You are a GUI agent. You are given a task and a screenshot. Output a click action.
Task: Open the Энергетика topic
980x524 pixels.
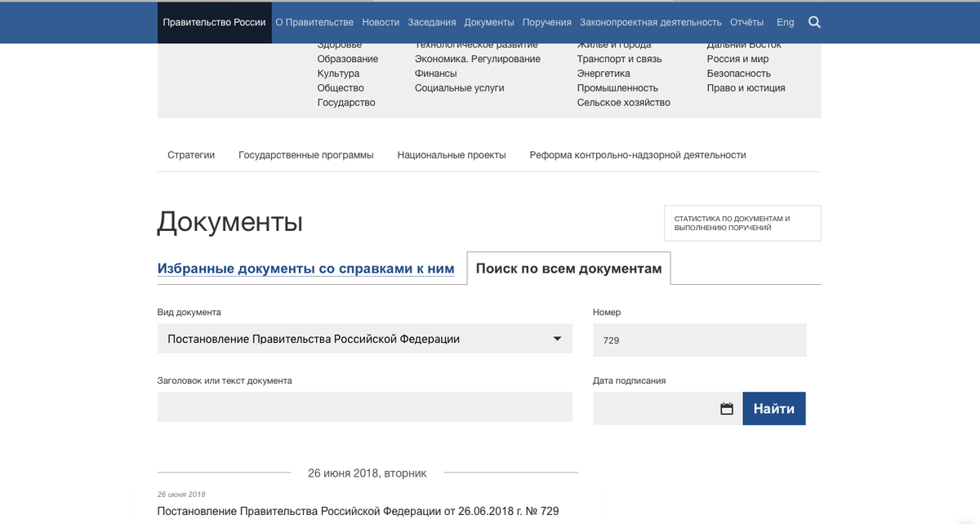click(x=604, y=73)
